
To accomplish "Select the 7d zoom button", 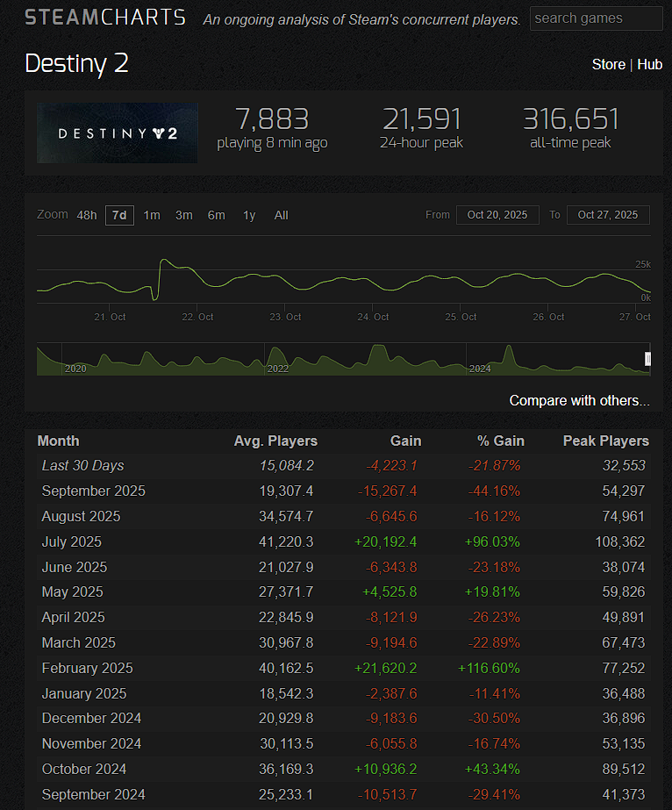I will point(120,215).
